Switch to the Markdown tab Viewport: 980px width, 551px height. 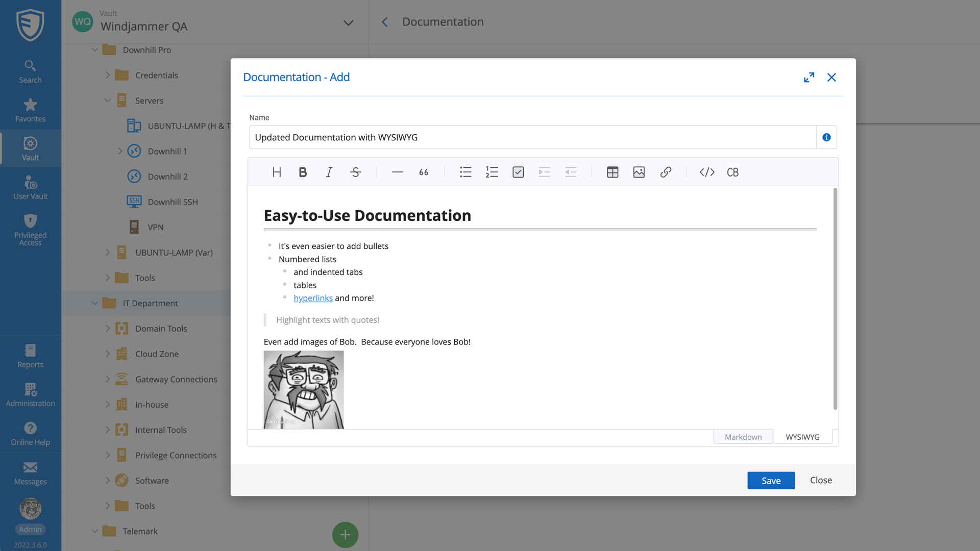pos(743,437)
